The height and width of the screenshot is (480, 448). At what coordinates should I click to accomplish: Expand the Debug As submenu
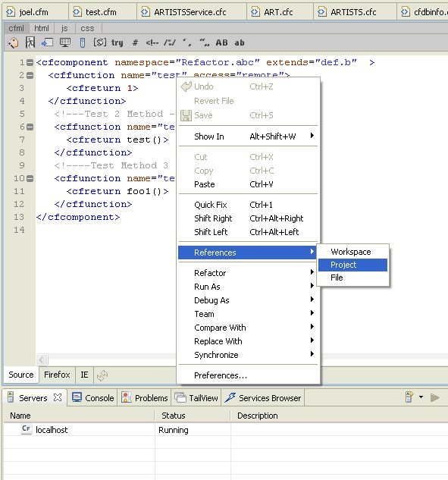(248, 300)
